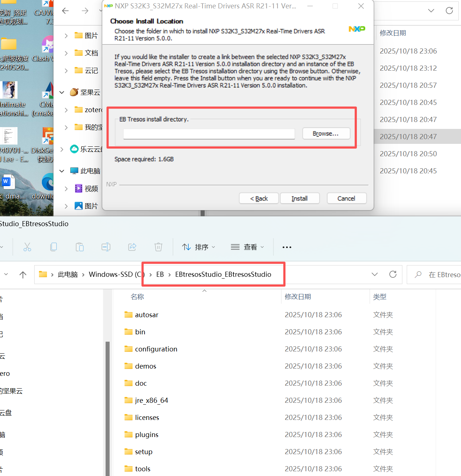Click the < Back button in installer

tap(259, 198)
